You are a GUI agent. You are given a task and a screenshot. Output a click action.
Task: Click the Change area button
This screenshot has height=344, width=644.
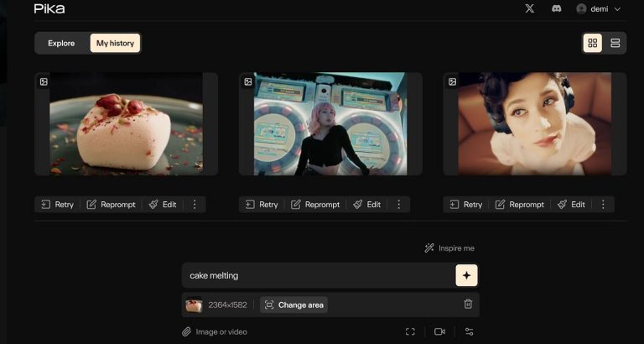293,305
